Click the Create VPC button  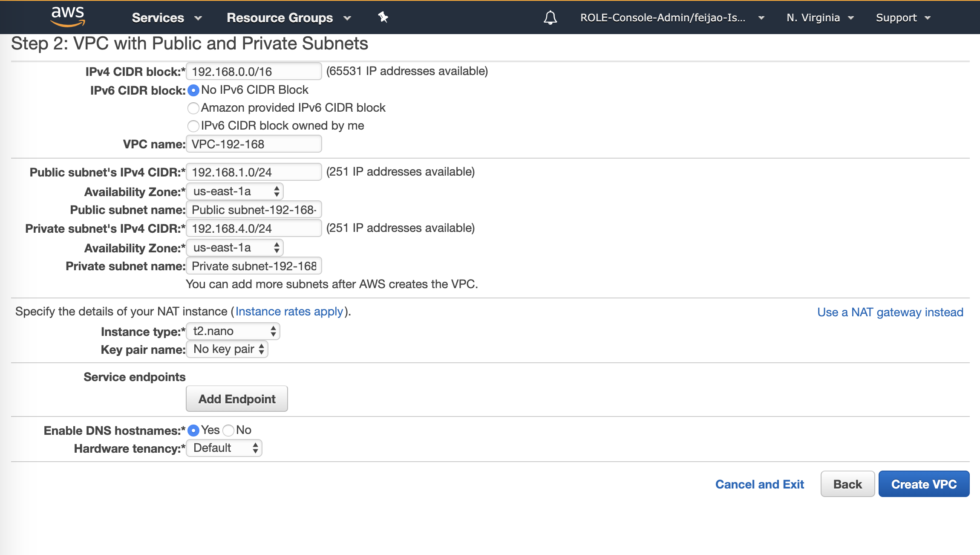click(924, 484)
